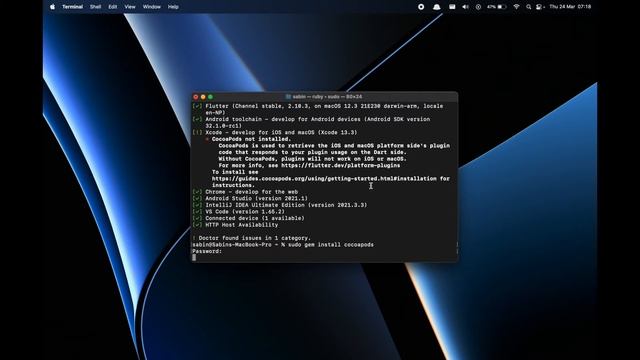Click the 'CocoaPods not installed.' message
This screenshot has height=360, width=640.
pos(251,139)
